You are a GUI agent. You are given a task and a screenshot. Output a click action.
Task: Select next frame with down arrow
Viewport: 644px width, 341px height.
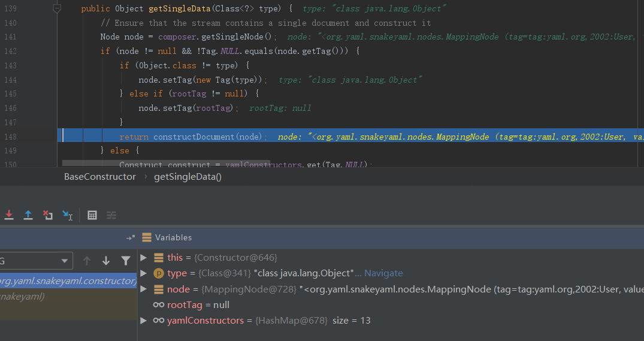click(106, 261)
